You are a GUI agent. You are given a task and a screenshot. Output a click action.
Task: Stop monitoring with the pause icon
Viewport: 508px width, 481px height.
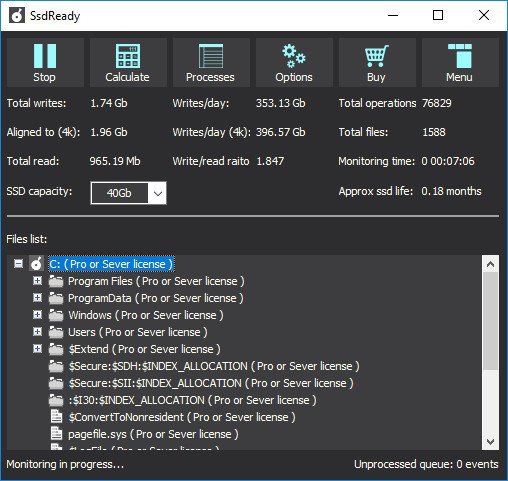pyautogui.click(x=45, y=62)
